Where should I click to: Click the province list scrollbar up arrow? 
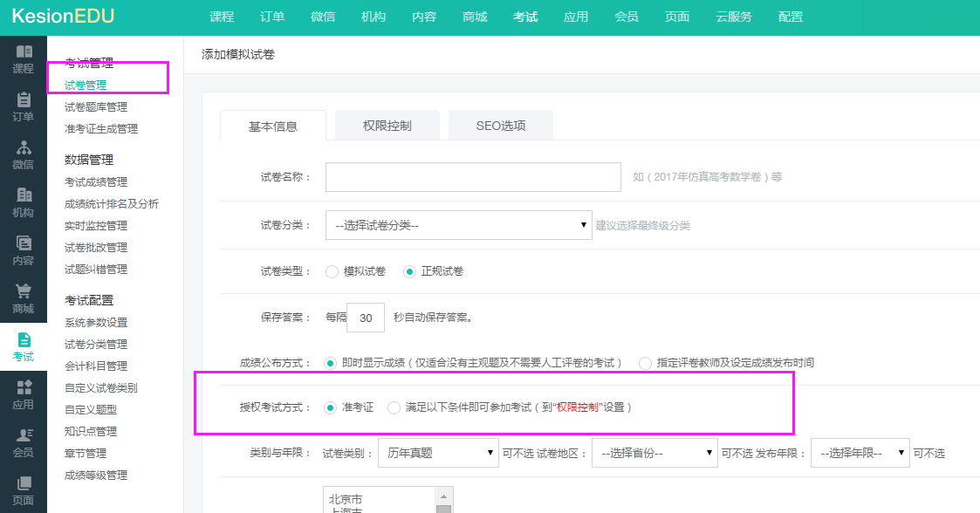tap(443, 495)
